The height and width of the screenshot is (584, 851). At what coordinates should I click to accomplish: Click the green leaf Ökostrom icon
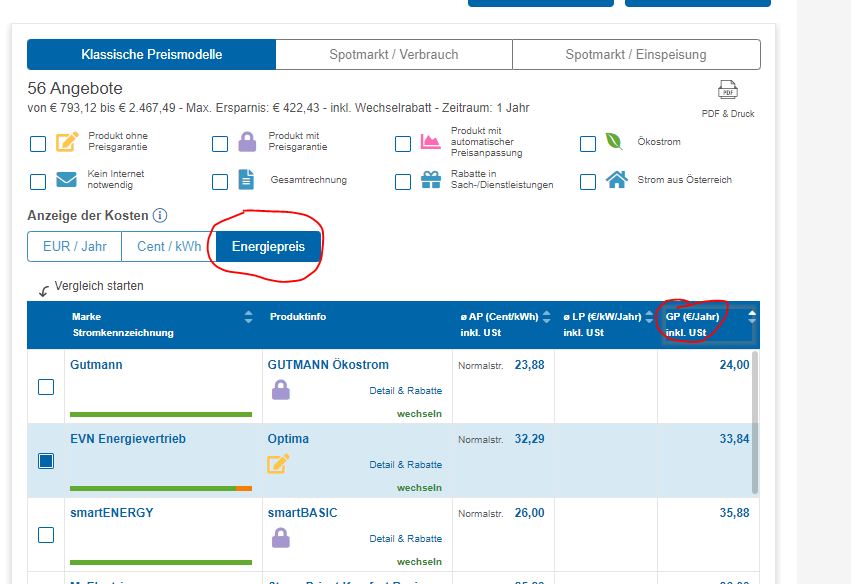tap(614, 141)
